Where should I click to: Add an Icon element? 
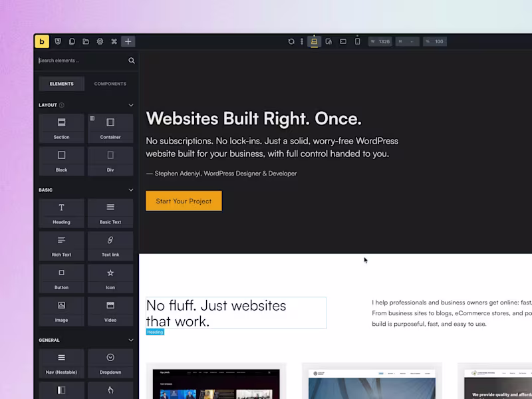pyautogui.click(x=110, y=279)
